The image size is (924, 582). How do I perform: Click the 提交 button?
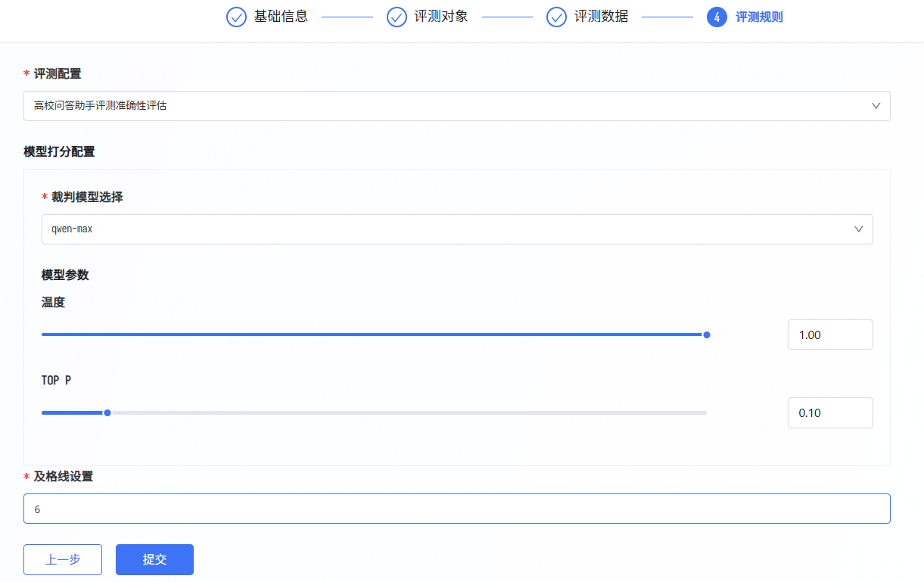tap(154, 560)
